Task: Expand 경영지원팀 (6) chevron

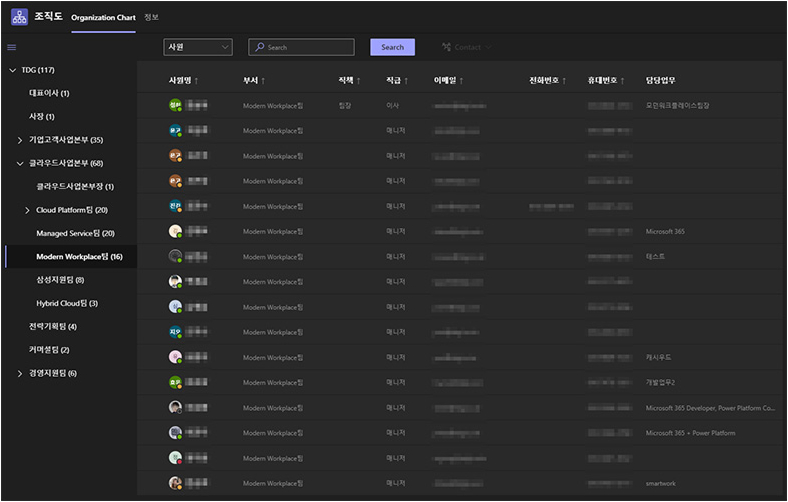Action: coord(20,373)
